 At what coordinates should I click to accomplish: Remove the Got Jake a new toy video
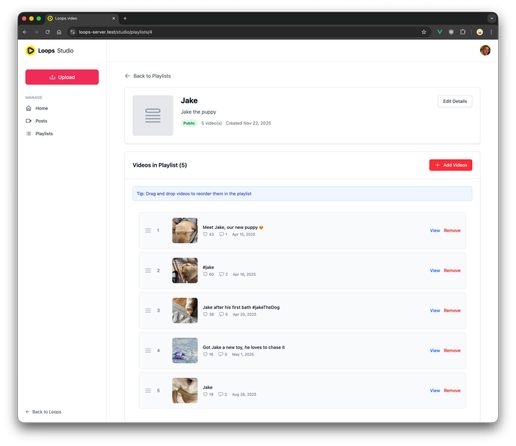(x=452, y=351)
